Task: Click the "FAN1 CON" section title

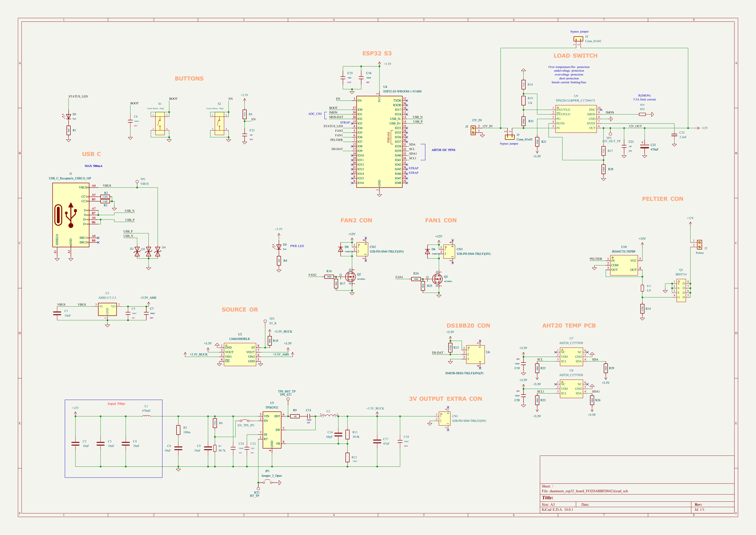Action: pos(441,220)
